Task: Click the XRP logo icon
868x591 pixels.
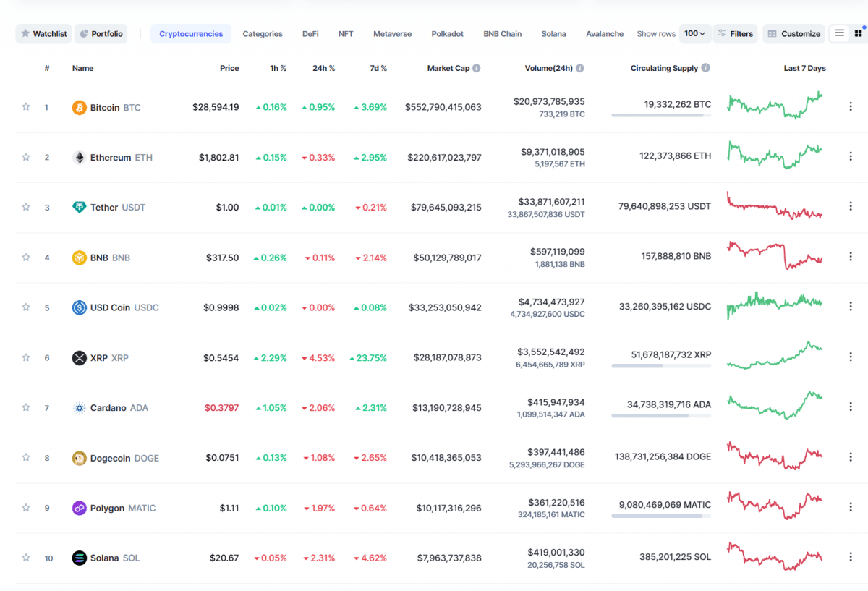Action: pyautogui.click(x=79, y=358)
